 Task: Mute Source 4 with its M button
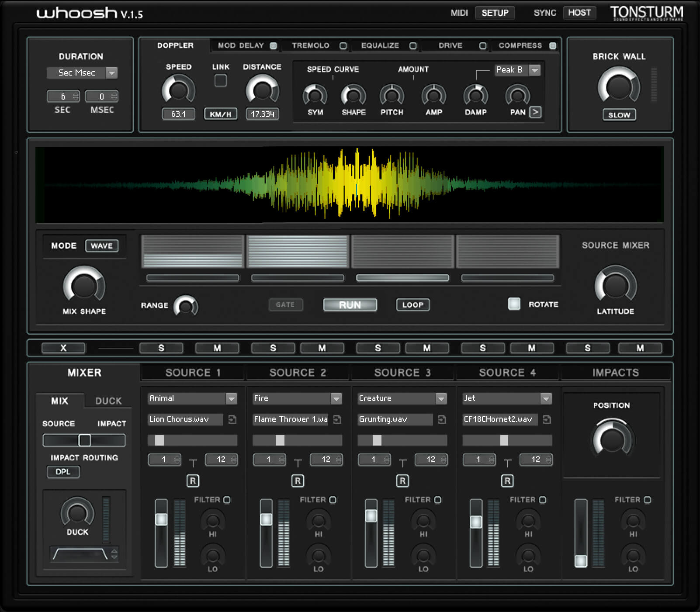[x=532, y=348]
